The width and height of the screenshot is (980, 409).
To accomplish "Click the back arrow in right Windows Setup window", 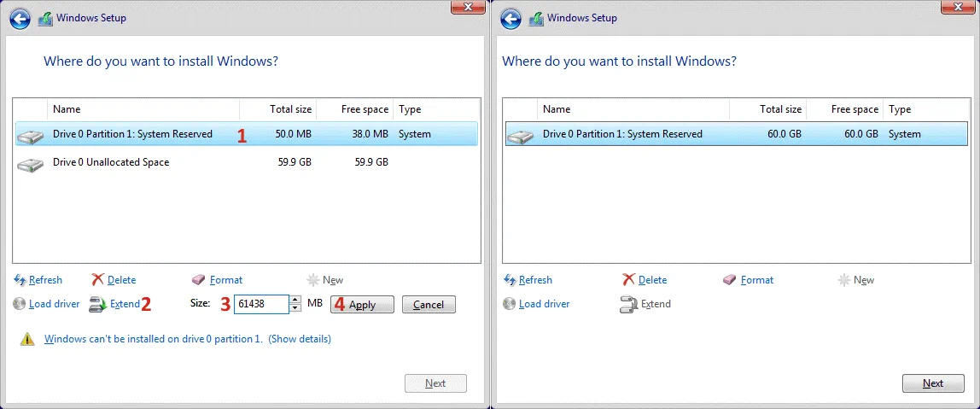I will coord(510,19).
